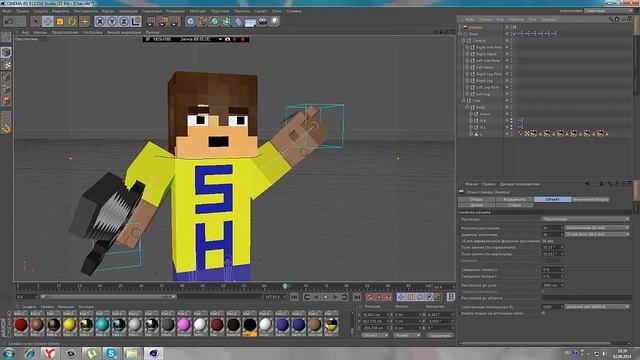The image size is (640, 360).
Task: Open size mode dropdown in coordinates panel
Action: click(x=407, y=335)
